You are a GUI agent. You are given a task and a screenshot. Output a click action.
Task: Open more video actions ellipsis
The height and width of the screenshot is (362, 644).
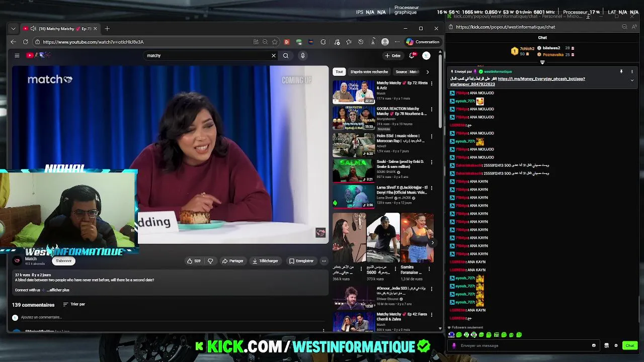pos(324,261)
